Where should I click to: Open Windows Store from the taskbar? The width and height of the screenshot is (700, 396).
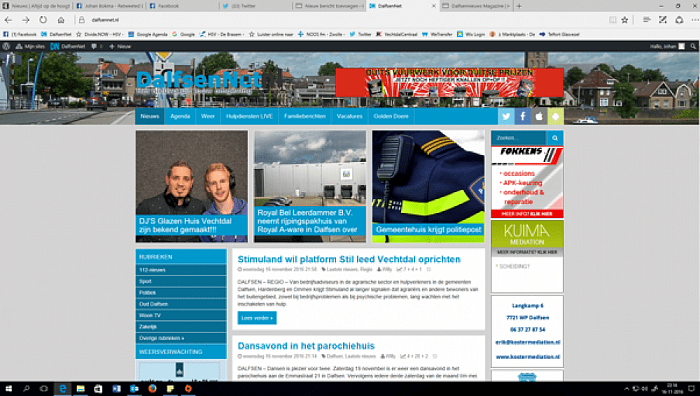[98, 388]
